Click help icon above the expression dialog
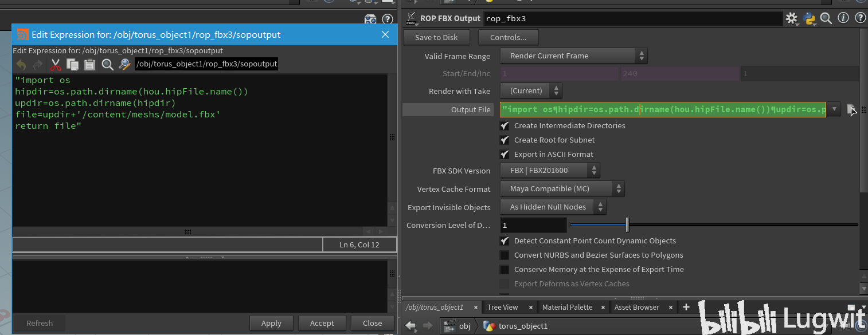Image resolution: width=868 pixels, height=335 pixels. [388, 19]
